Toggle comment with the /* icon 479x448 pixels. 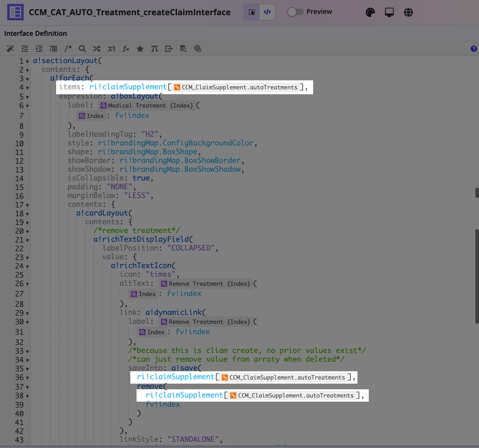pyautogui.click(x=68, y=48)
